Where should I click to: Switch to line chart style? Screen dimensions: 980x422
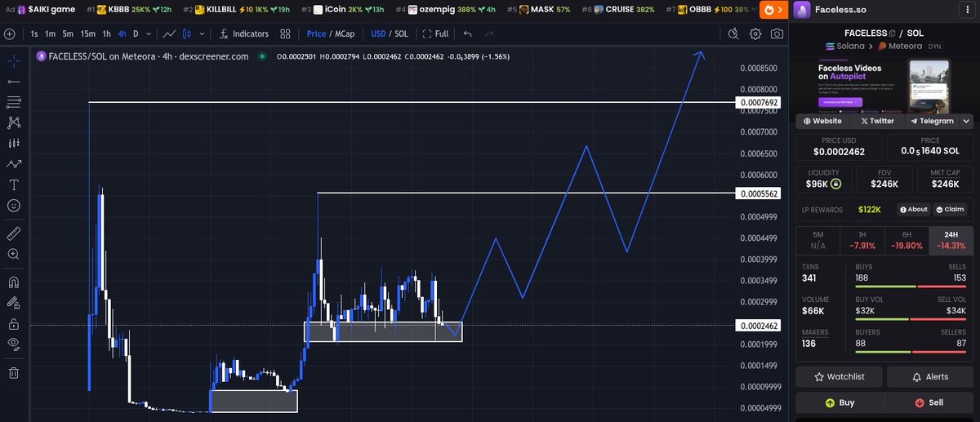167,33
